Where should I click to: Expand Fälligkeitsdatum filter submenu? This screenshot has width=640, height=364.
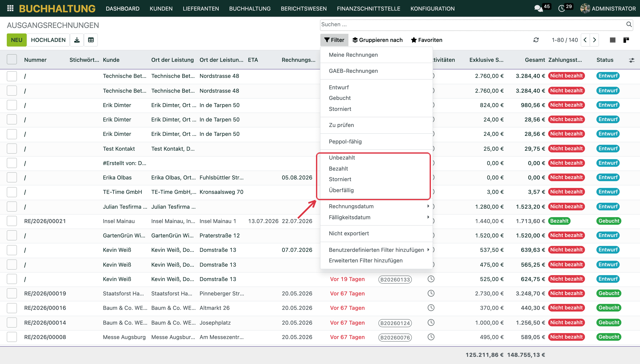click(x=377, y=217)
